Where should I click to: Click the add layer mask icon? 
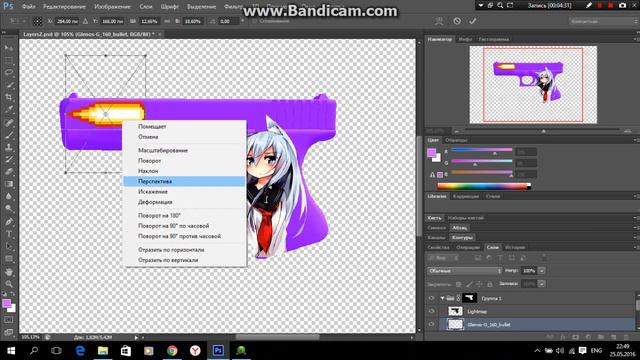pyautogui.click(x=576, y=337)
